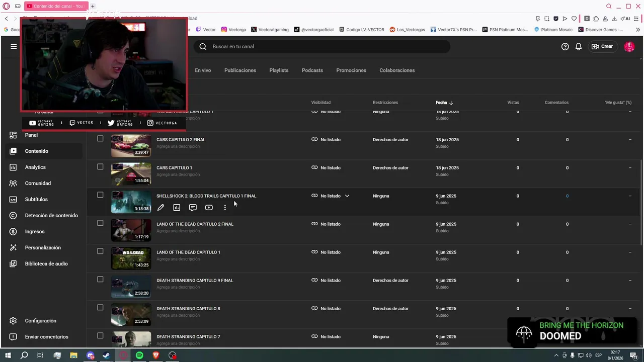Click the watch on YouTube icon for SHELLSHOCK 2
The height and width of the screenshot is (362, 644).
209,207
